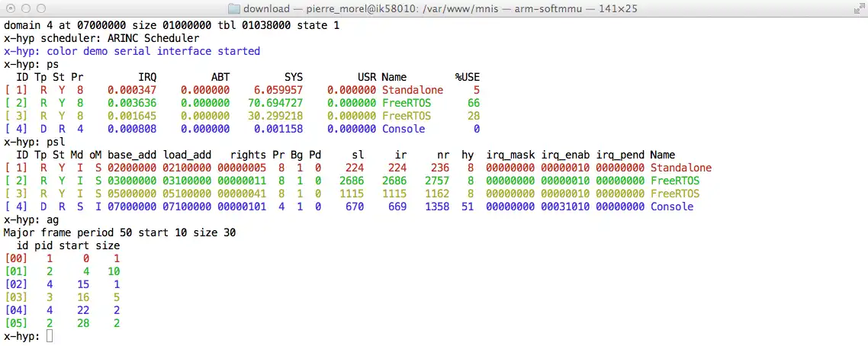This screenshot has height=346, width=868.
Task: Click rights value 00000005
Action: pyautogui.click(x=242, y=168)
